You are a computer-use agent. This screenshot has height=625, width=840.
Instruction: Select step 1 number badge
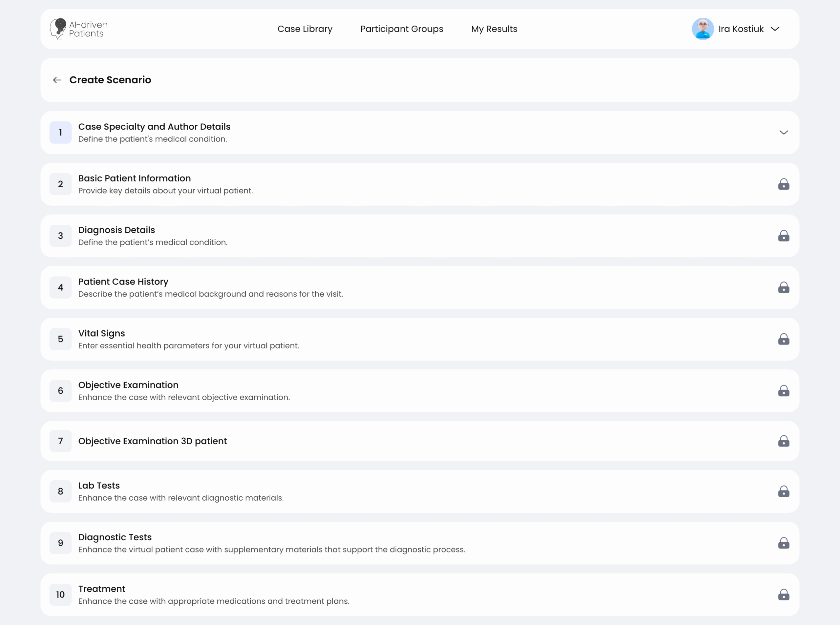(x=61, y=133)
